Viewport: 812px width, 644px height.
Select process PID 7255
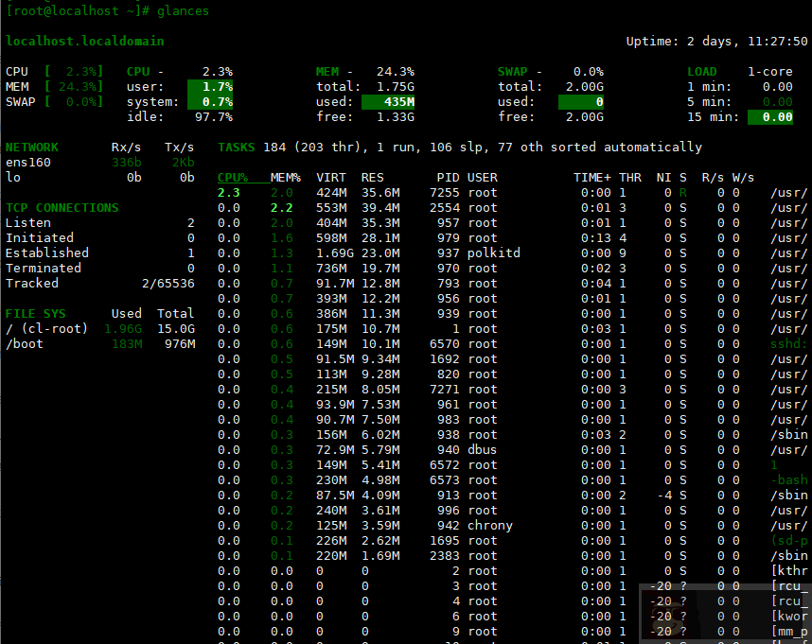[x=444, y=192]
